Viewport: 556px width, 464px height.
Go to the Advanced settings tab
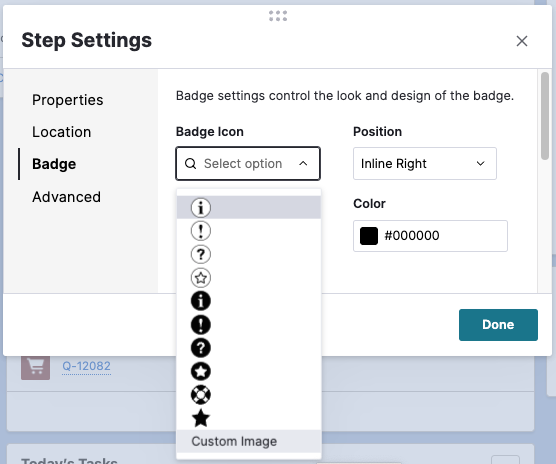pos(67,197)
